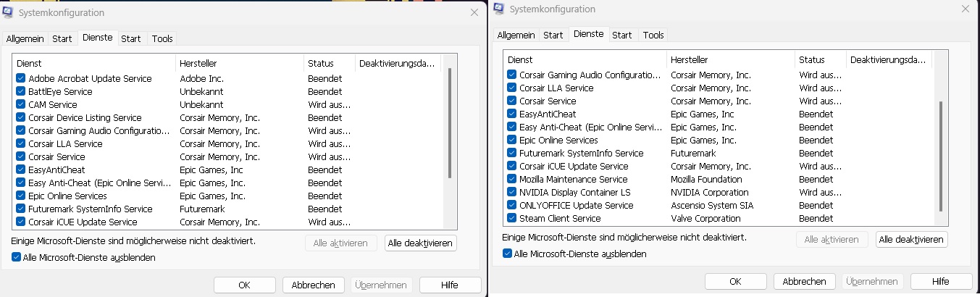
Task: Click Hilfe button in left window
Action: click(x=450, y=285)
